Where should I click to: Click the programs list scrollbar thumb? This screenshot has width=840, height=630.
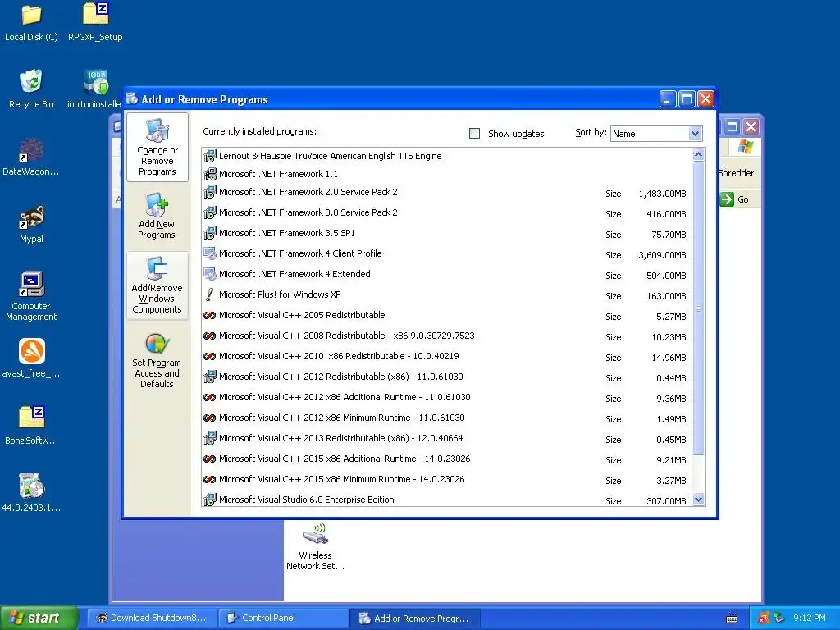(x=698, y=308)
